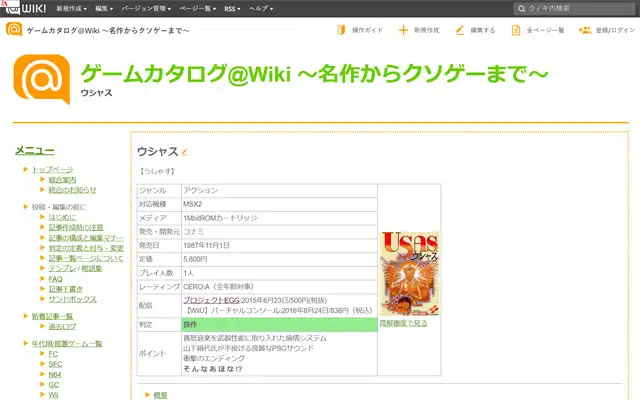Click the @WIKI logo in the top bar
This screenshot has width=640, height=400.
[24, 8]
